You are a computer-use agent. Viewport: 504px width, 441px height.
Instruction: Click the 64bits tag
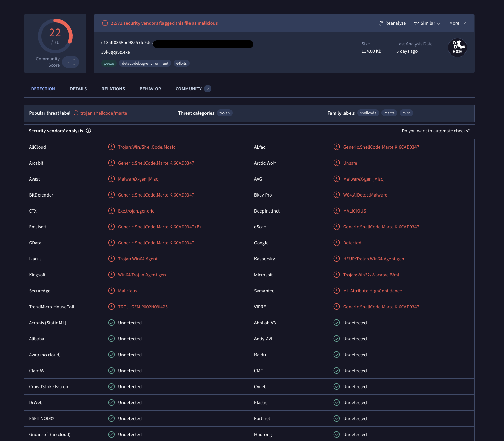[x=182, y=63]
